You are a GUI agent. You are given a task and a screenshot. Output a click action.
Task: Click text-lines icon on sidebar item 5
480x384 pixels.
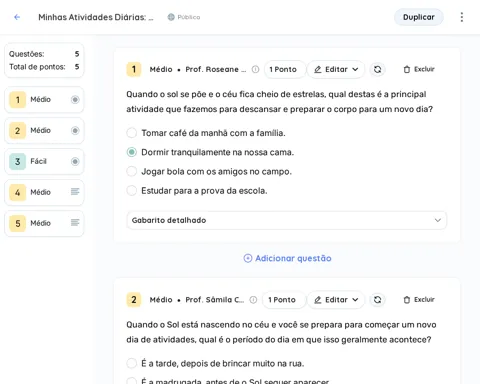tap(75, 222)
